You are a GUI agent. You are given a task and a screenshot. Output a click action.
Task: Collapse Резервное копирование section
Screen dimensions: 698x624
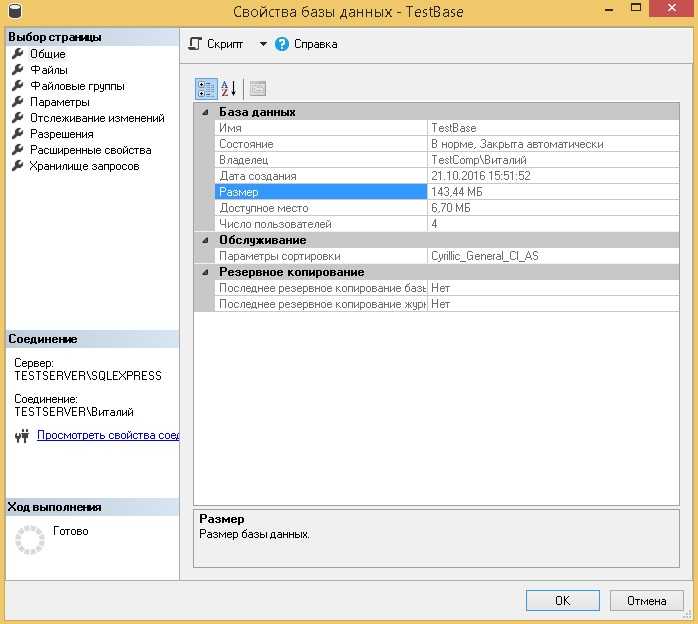pos(205,272)
